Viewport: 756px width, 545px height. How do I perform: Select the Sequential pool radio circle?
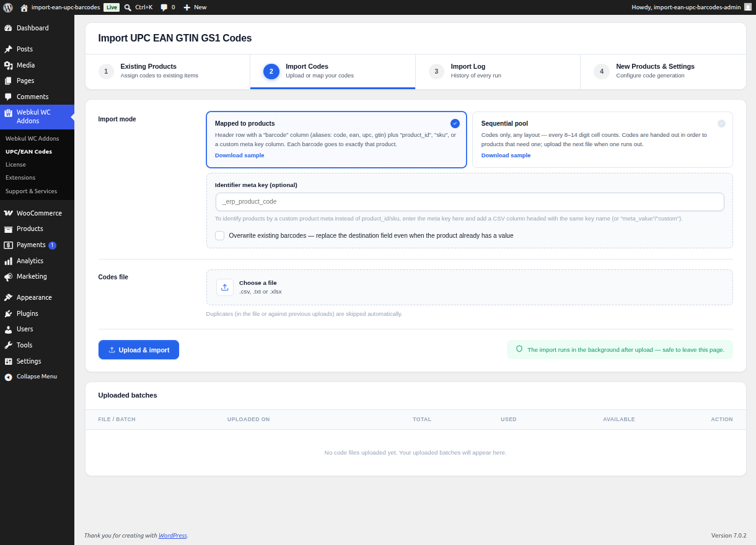coord(721,123)
